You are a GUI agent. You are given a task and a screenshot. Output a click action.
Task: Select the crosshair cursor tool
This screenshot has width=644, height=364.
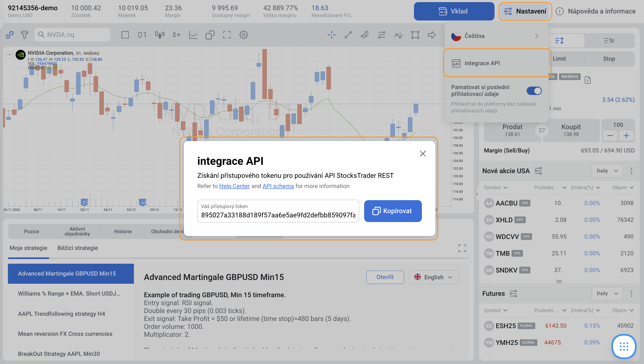click(331, 35)
